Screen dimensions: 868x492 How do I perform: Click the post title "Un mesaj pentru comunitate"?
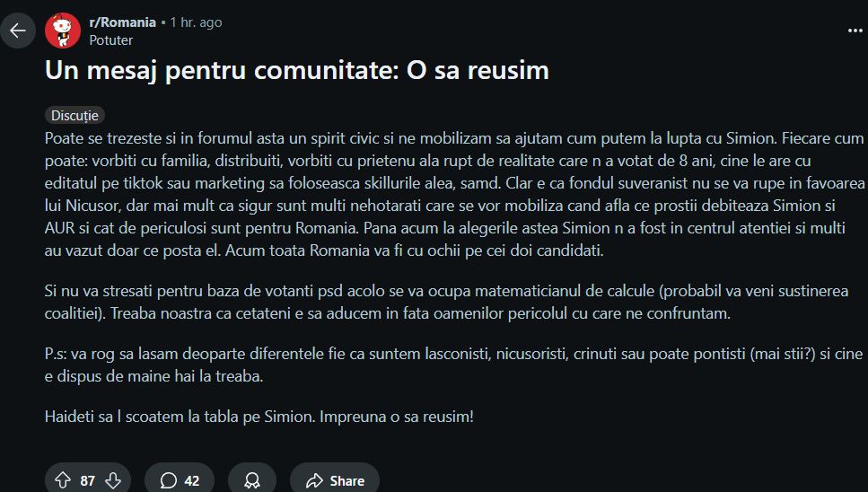coord(296,71)
